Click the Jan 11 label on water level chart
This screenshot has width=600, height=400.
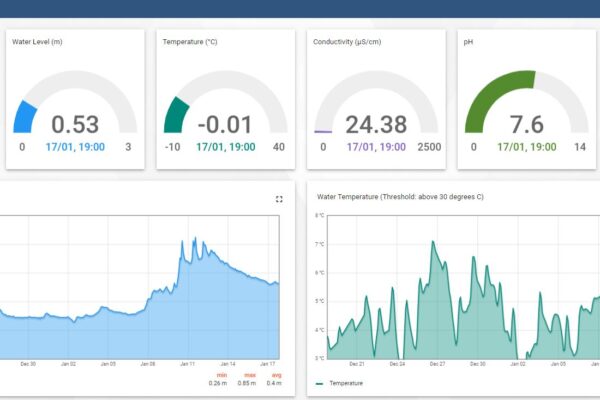[188, 364]
